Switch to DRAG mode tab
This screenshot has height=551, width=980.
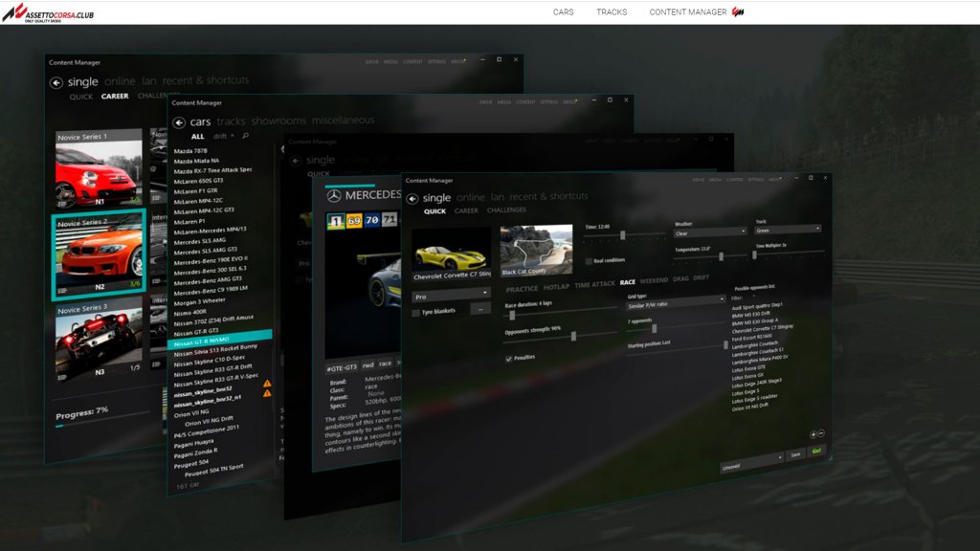pyautogui.click(x=680, y=278)
